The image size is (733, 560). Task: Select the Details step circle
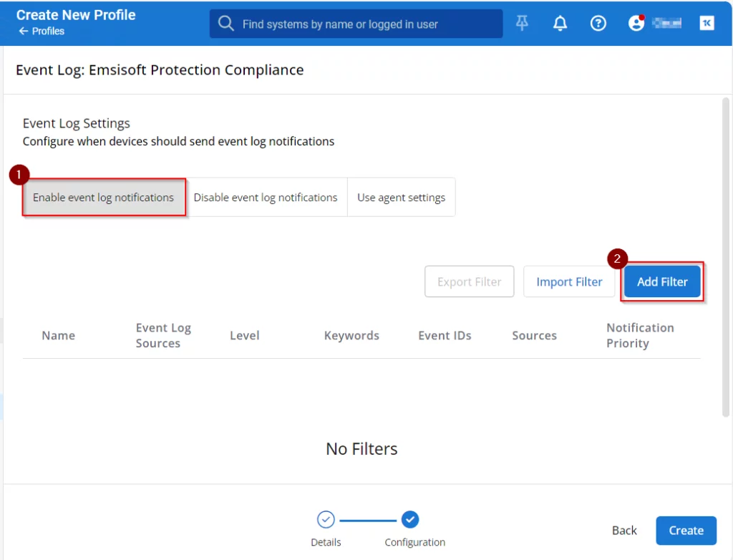tap(326, 519)
